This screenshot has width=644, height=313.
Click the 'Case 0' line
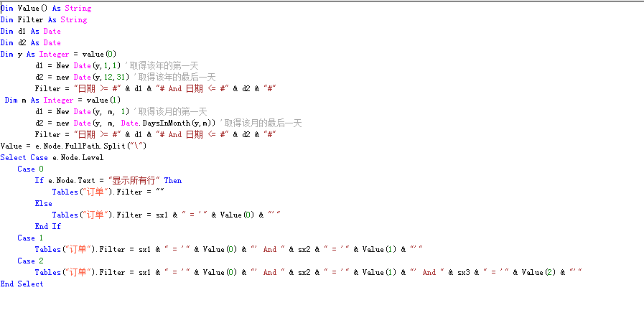(x=30, y=169)
